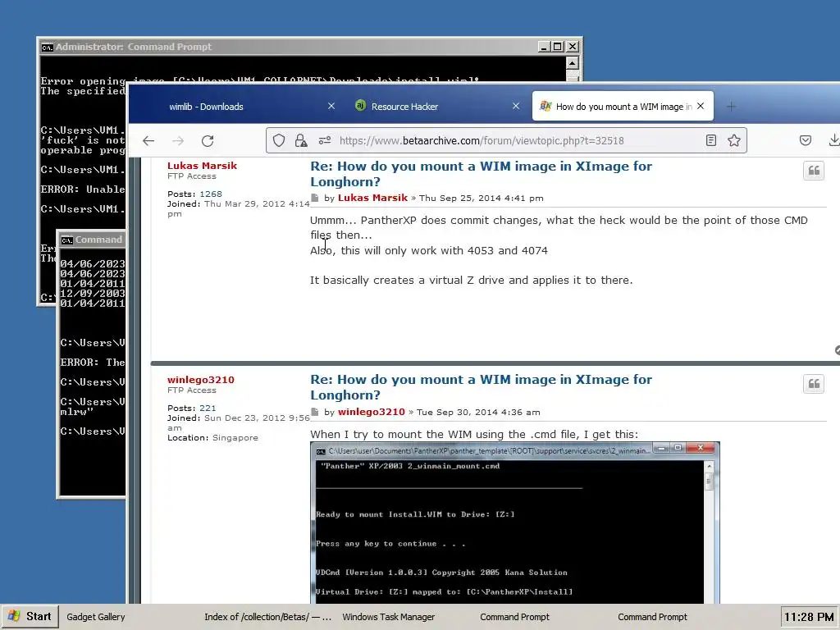Click winlego3210's post count 221

tap(208, 409)
